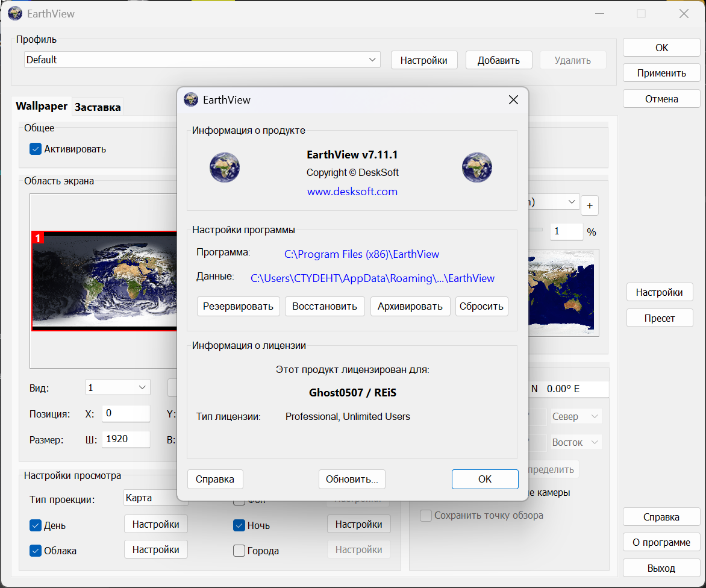Click the plus button beside the covered dropdown
706x588 pixels.
589,206
